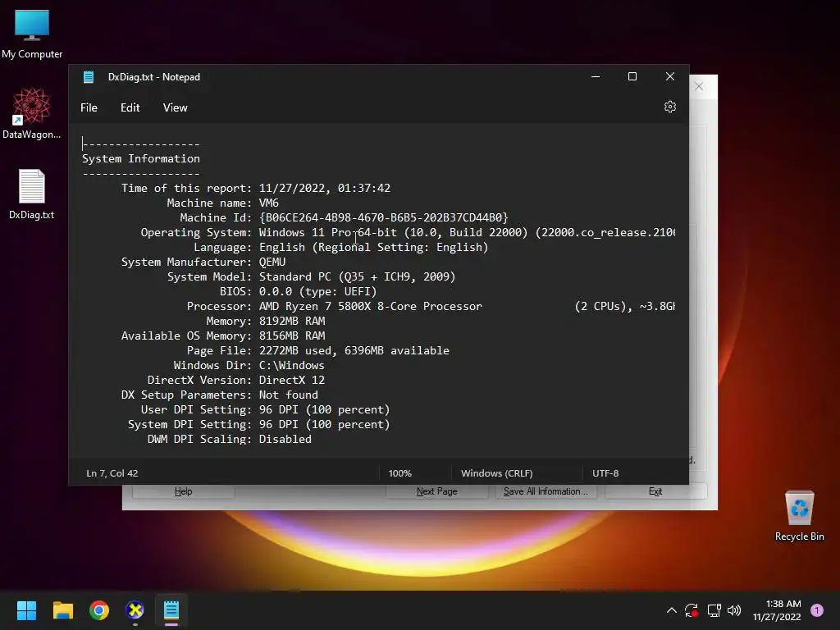This screenshot has height=630, width=840.
Task: Click the Language English line
Action: click(x=341, y=248)
